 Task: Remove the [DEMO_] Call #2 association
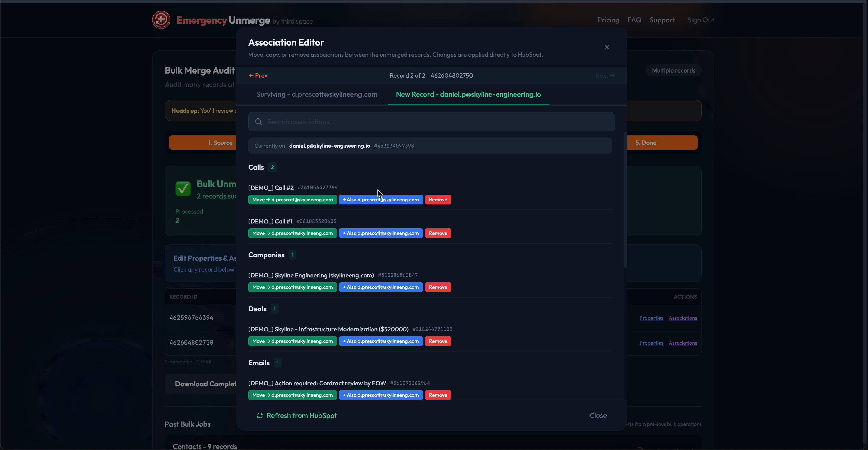click(x=438, y=200)
